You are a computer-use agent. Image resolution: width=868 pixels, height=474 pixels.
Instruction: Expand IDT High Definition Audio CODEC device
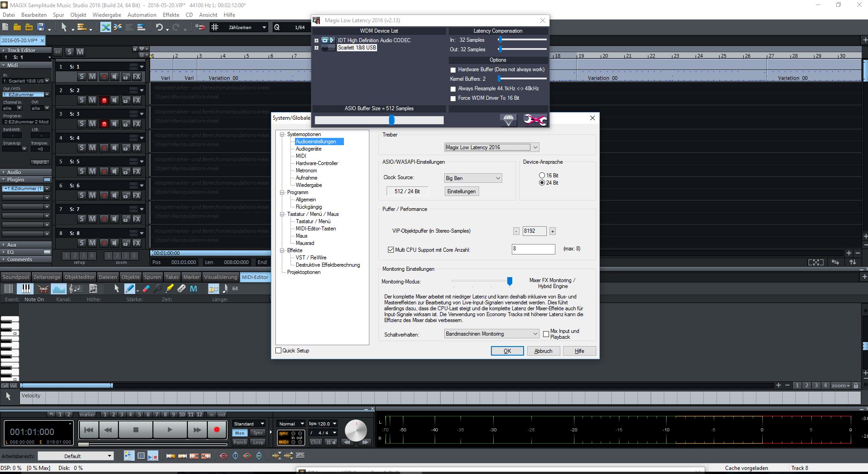[316, 40]
